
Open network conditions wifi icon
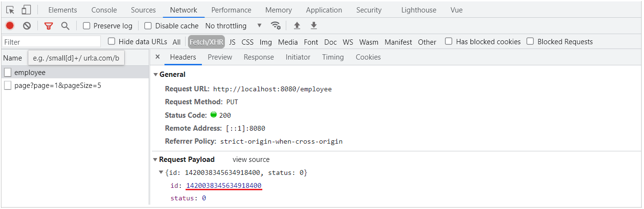(275, 26)
